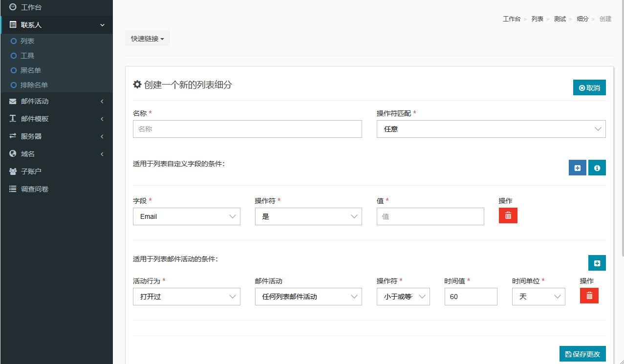Focus the 名称 input field
Screen dimensions: 624x364
247,129
